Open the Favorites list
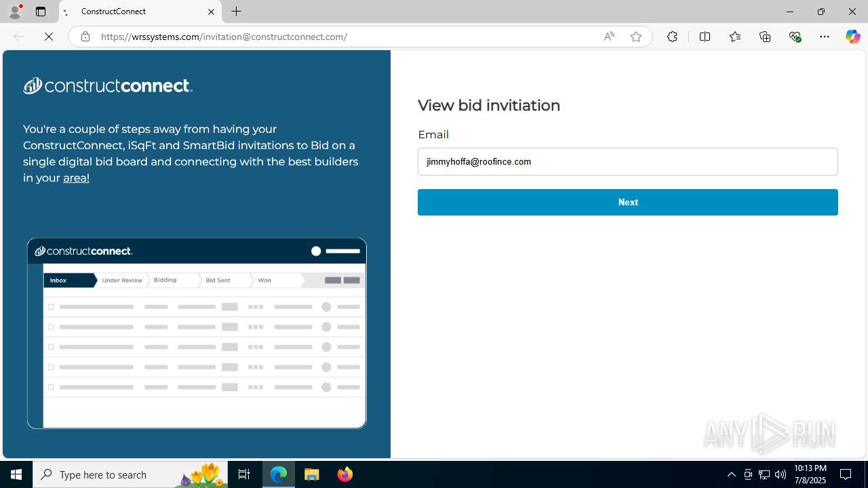Viewport: 868px width, 488px height. click(x=734, y=37)
